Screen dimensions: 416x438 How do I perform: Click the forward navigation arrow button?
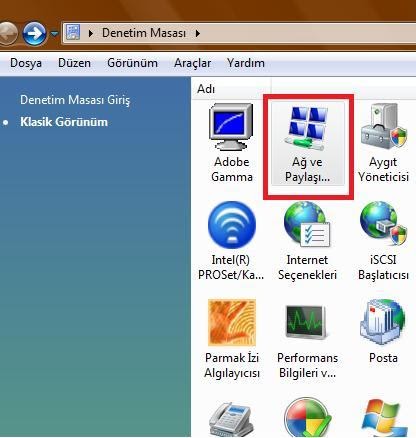(34, 33)
